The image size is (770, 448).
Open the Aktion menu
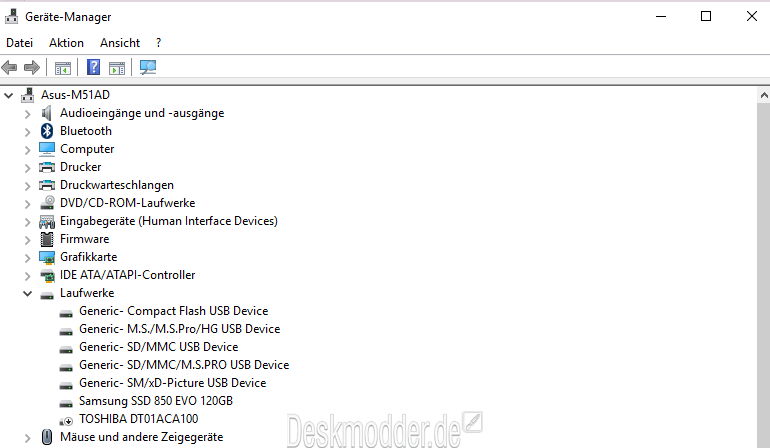66,43
